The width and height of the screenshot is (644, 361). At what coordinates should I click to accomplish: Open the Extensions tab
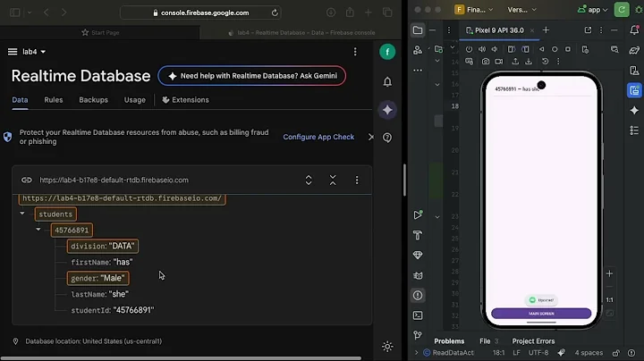pos(186,100)
